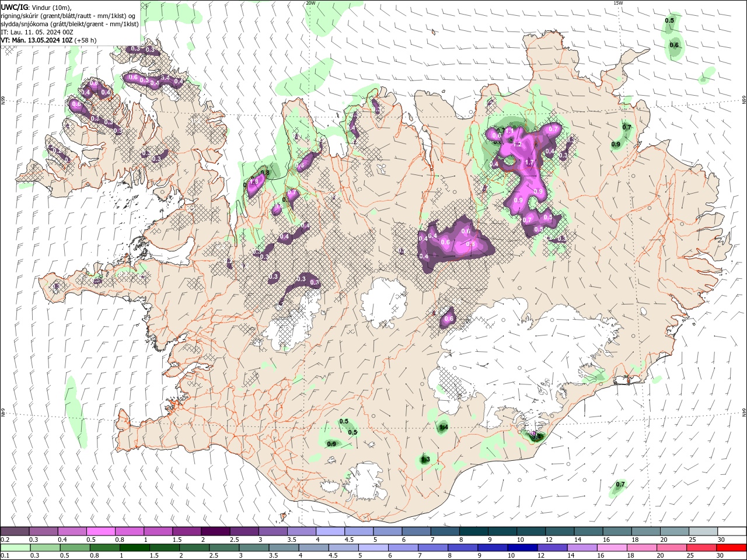Select the deep navy 10 swatch in the rain legend
The width and height of the screenshot is (747, 560).
pyautogui.click(x=522, y=548)
